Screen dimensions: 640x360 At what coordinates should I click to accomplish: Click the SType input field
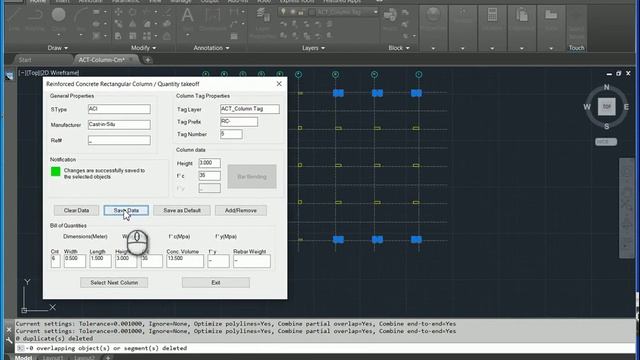pos(119,109)
